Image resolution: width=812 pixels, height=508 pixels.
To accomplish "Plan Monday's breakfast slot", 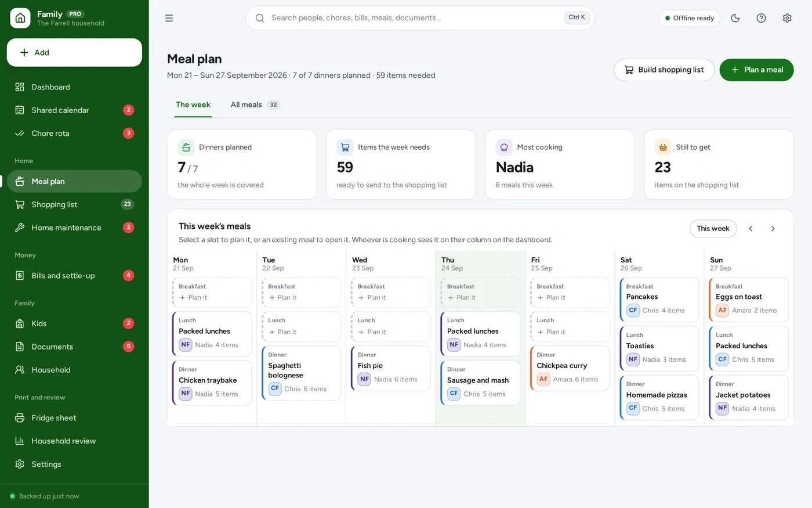I will point(212,293).
